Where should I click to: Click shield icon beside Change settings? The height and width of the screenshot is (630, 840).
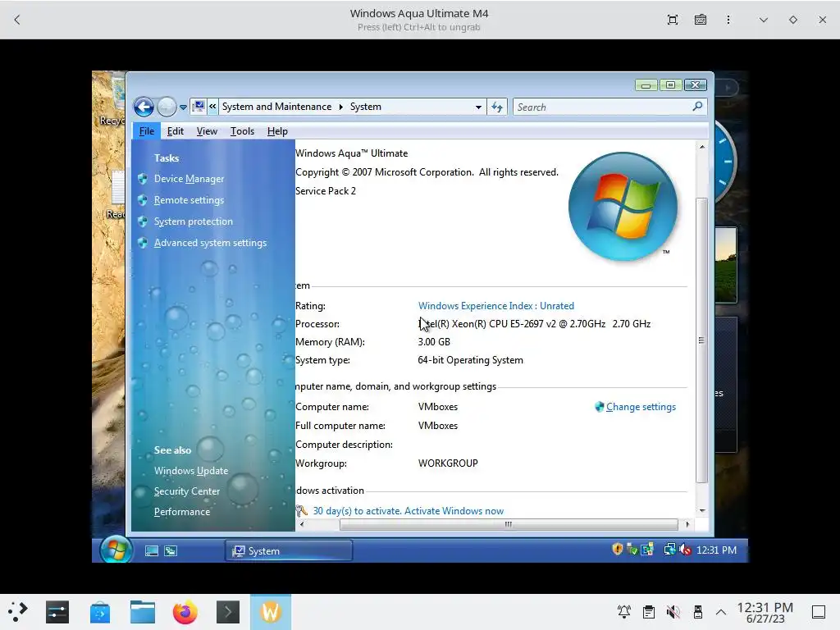point(600,407)
